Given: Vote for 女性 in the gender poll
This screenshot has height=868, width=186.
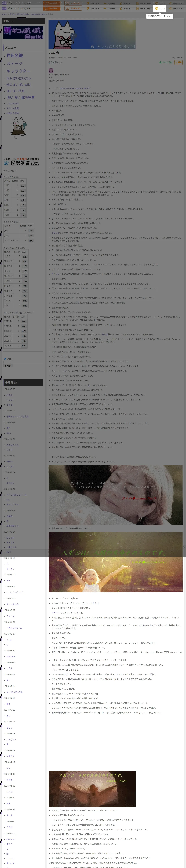Looking at the screenshot, I should point(30,236).
